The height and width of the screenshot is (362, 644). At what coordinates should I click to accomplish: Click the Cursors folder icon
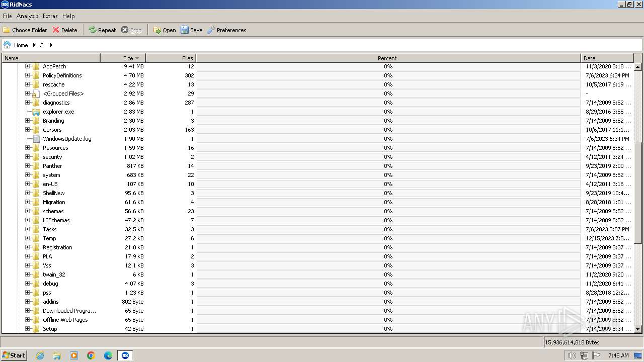pos(36,130)
